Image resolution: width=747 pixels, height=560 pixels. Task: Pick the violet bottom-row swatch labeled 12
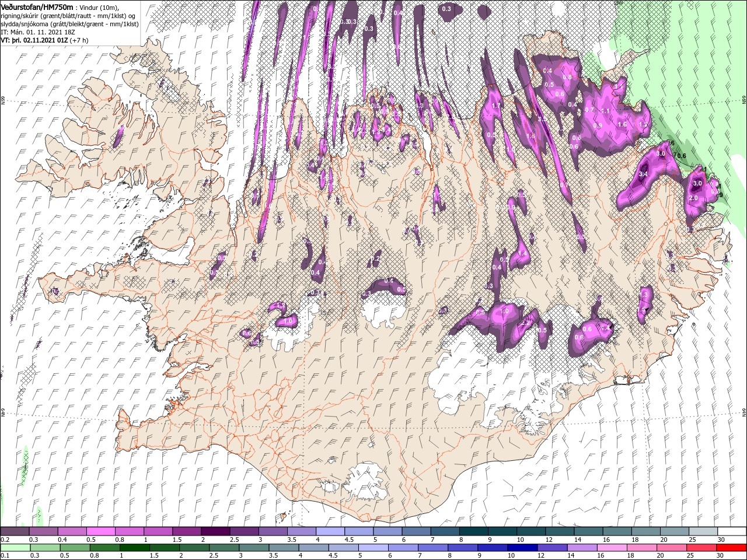click(x=553, y=548)
